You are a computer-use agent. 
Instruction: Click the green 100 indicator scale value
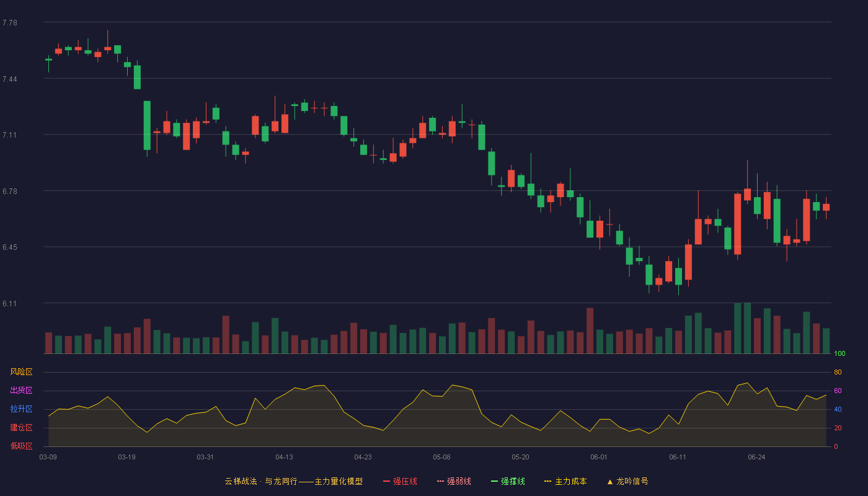tap(839, 354)
